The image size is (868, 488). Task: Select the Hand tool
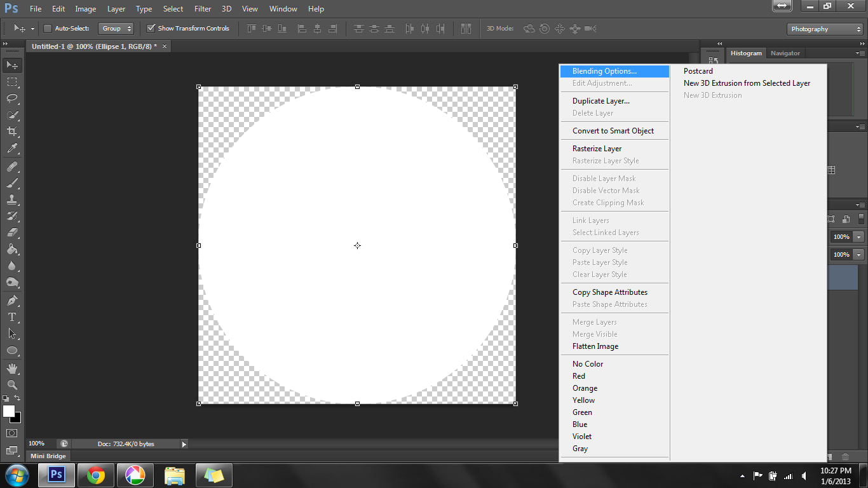pyautogui.click(x=12, y=368)
